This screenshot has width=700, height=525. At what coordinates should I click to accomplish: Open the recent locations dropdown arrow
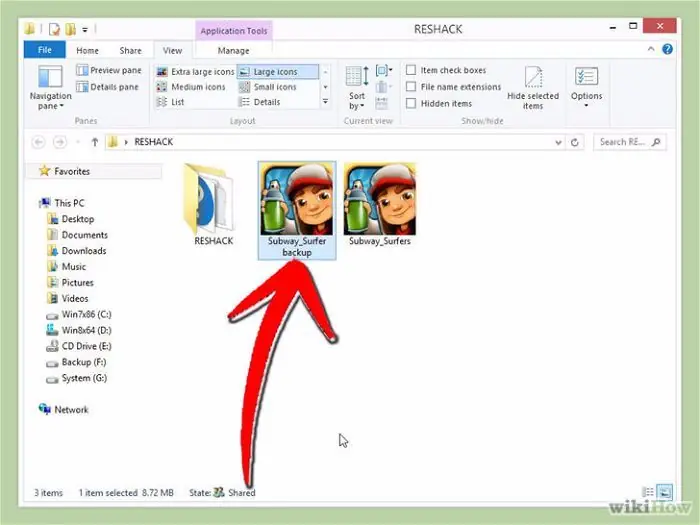click(78, 142)
